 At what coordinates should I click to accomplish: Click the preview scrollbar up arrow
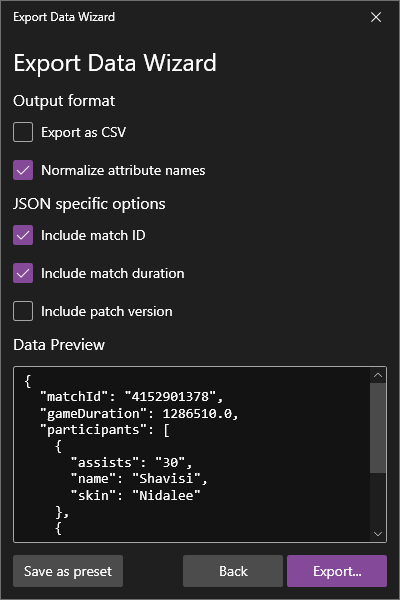(378, 375)
